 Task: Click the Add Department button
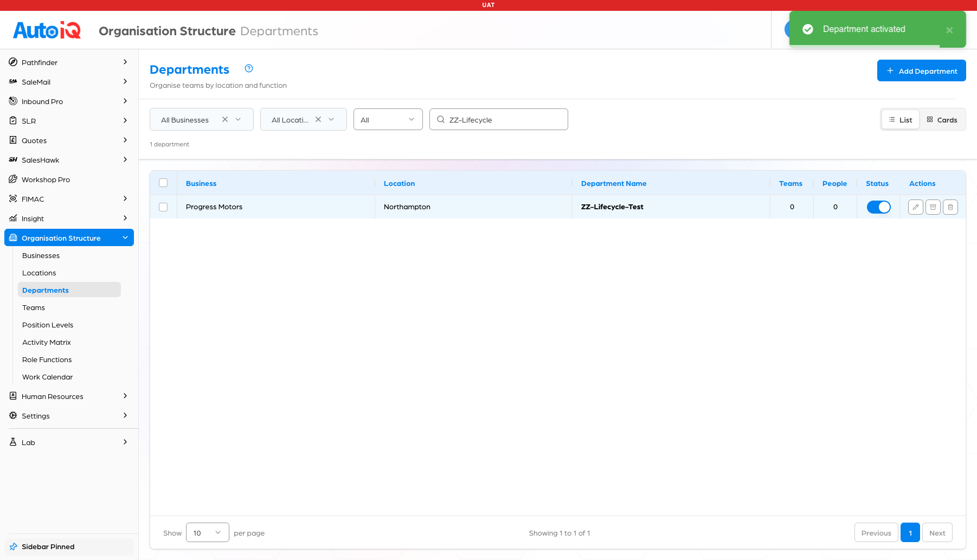(922, 70)
